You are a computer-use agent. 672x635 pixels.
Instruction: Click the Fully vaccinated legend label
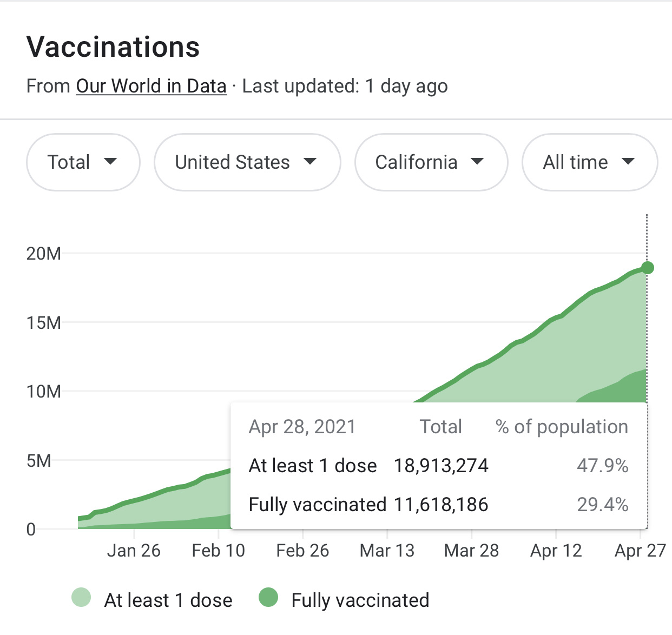coord(360,600)
